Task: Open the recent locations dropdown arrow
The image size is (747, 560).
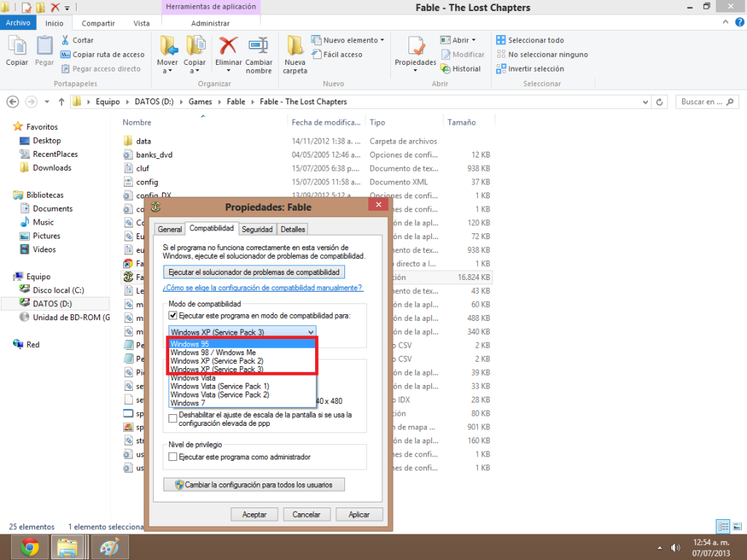Action: click(47, 101)
